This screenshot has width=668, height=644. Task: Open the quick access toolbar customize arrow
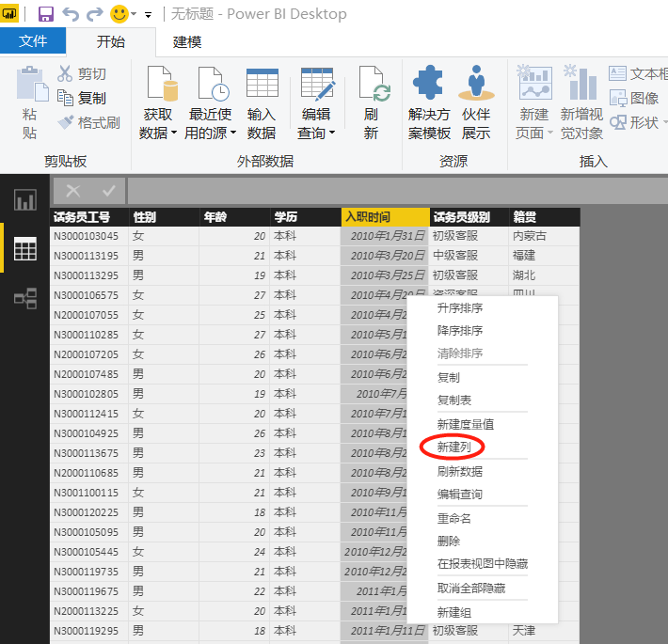149,15
